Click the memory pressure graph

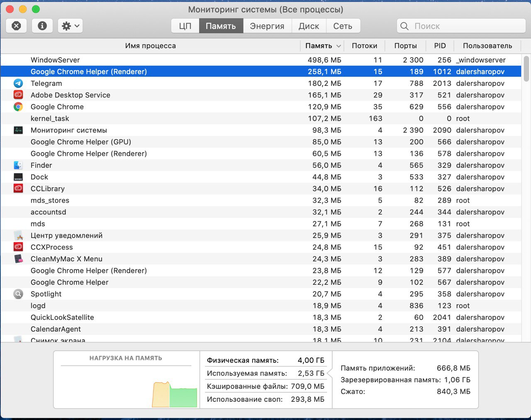pos(174,394)
